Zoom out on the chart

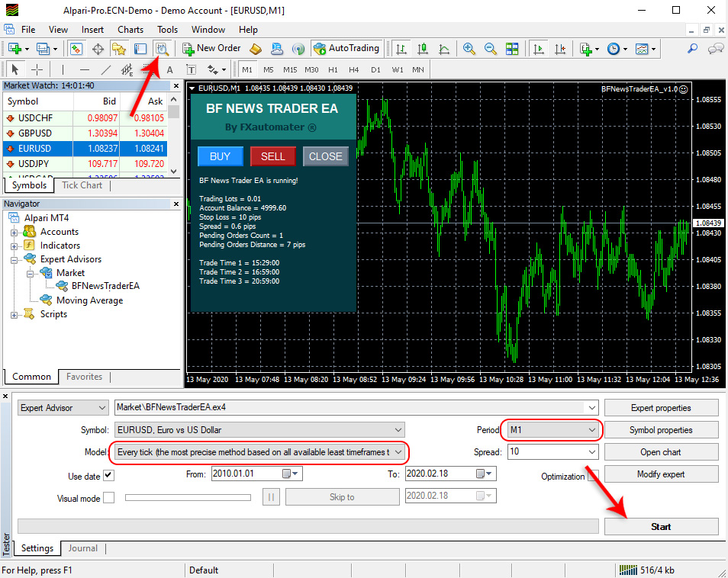490,49
